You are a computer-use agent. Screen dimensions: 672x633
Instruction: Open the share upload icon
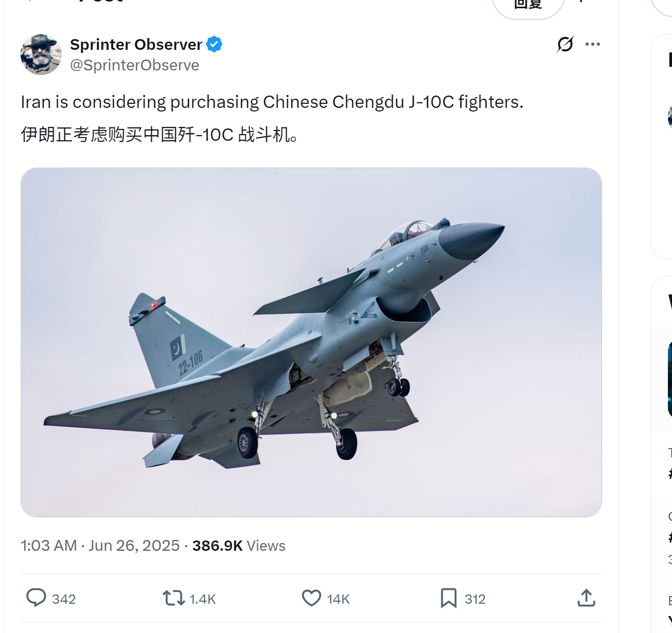click(x=586, y=598)
